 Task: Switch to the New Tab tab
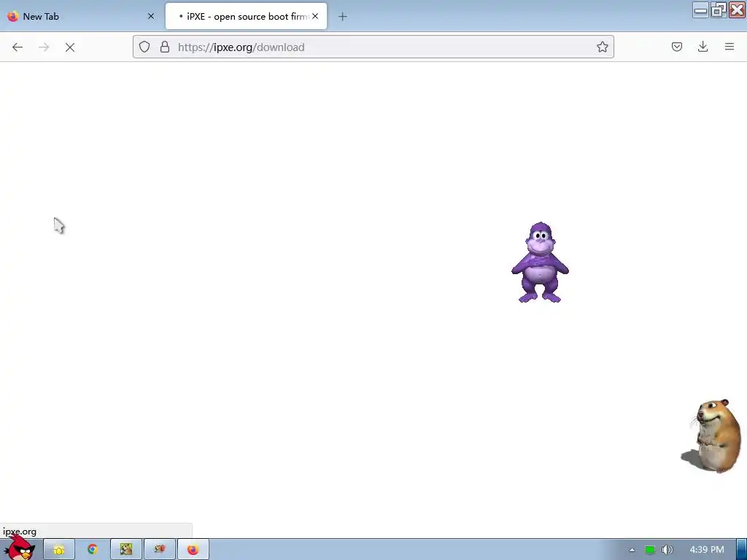81,16
